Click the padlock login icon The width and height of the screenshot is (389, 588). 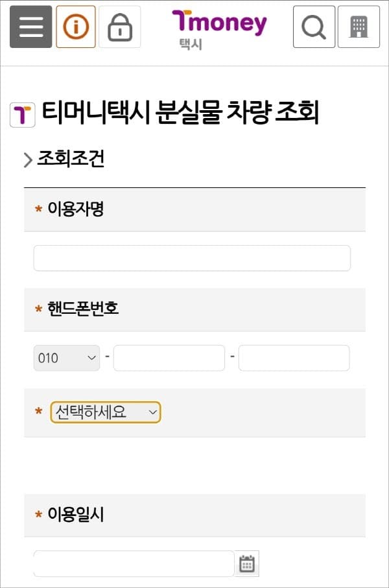120,27
